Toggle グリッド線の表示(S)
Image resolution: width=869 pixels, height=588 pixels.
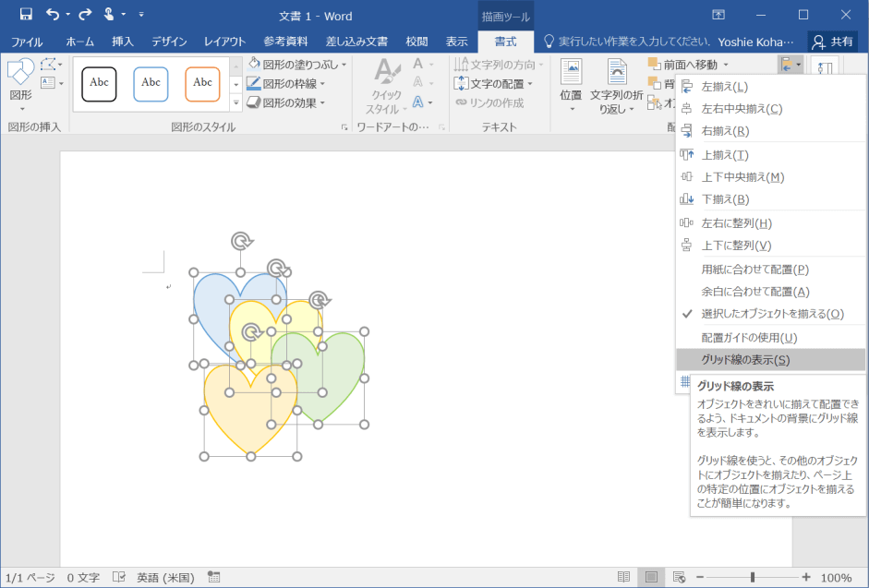tap(770, 360)
